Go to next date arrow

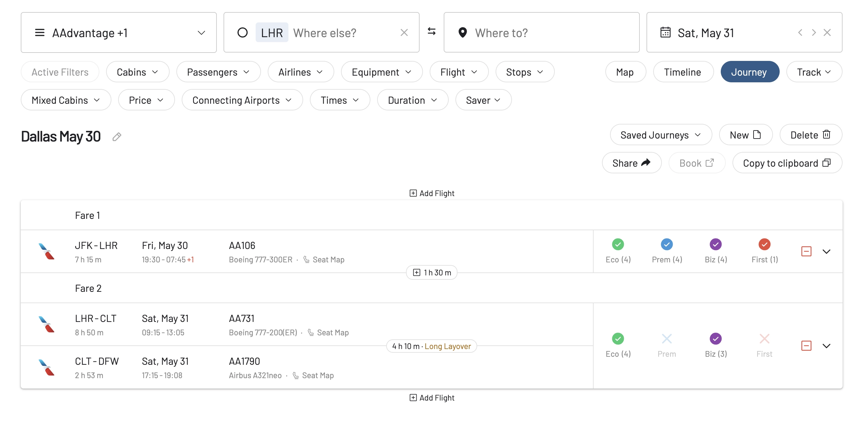pos(814,33)
